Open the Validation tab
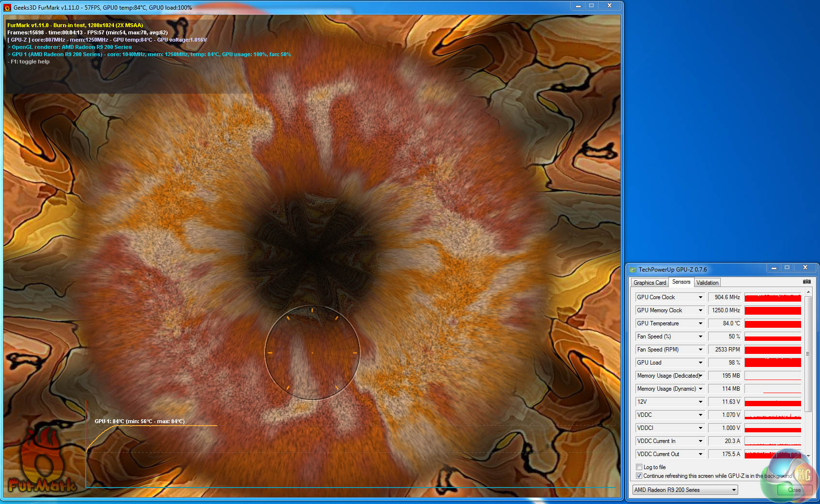 click(x=707, y=283)
